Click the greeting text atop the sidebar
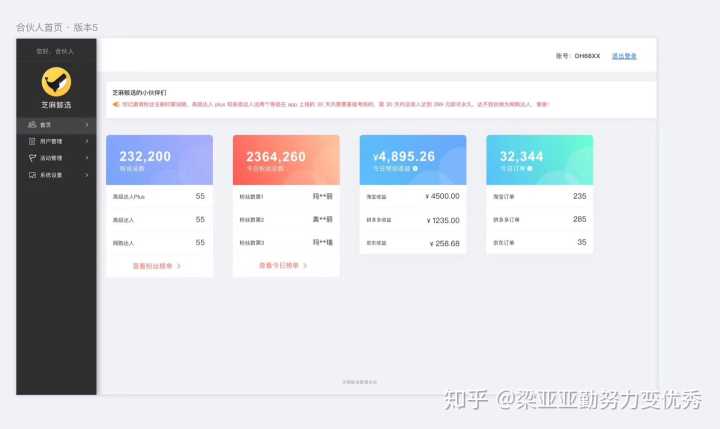 [55, 51]
